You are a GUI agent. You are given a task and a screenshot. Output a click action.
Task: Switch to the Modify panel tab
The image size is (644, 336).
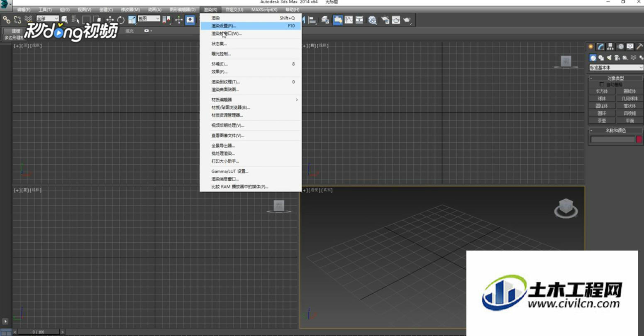click(600, 46)
